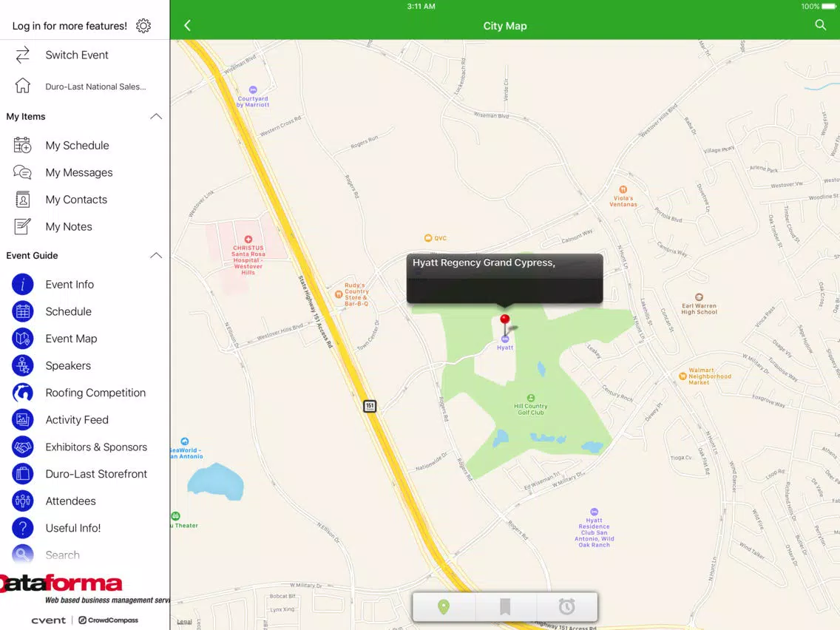Open the My Notes entry
840x630 pixels.
[84, 226]
